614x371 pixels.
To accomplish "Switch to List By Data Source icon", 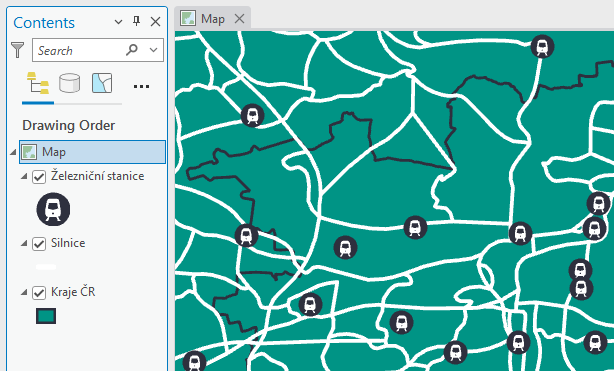I will [x=69, y=83].
